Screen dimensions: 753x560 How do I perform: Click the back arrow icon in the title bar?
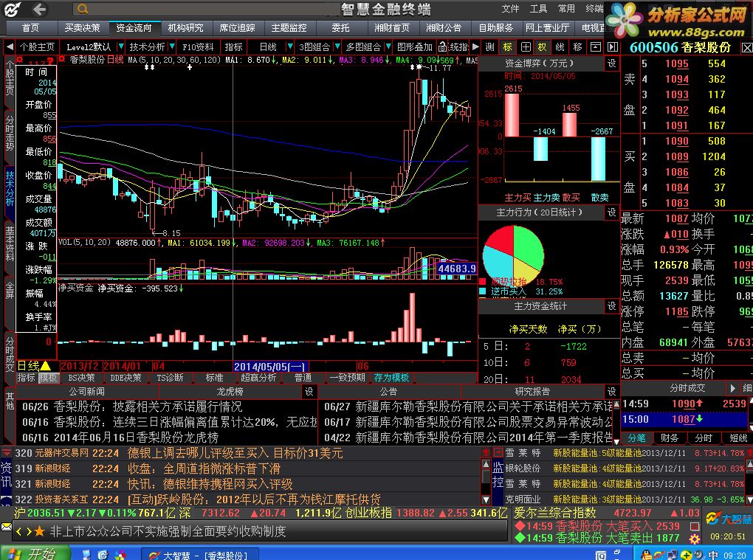point(40,9)
